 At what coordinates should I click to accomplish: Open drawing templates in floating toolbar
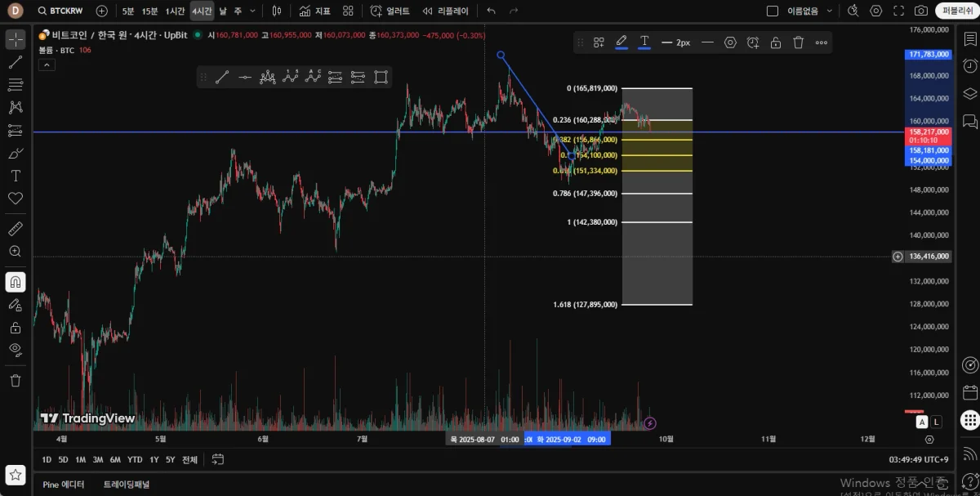click(x=599, y=42)
